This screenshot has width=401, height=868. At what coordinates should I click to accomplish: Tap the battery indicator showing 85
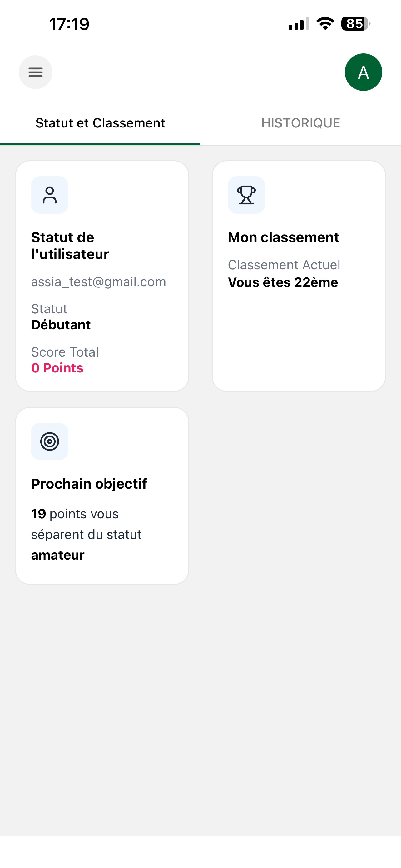(355, 23)
